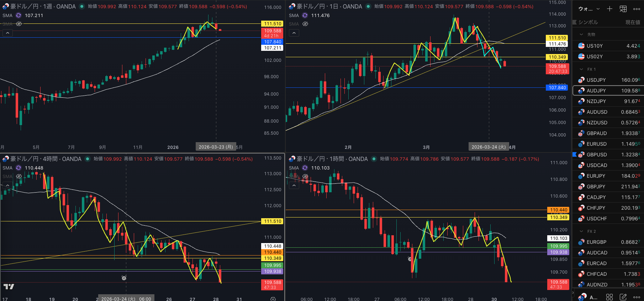Click the plus icon to add a watchlist symbol
This screenshot has width=644, height=301.
pos(609,9)
